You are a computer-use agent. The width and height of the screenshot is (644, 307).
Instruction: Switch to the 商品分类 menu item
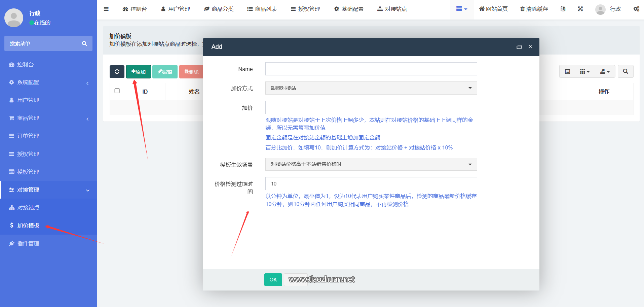click(x=219, y=9)
